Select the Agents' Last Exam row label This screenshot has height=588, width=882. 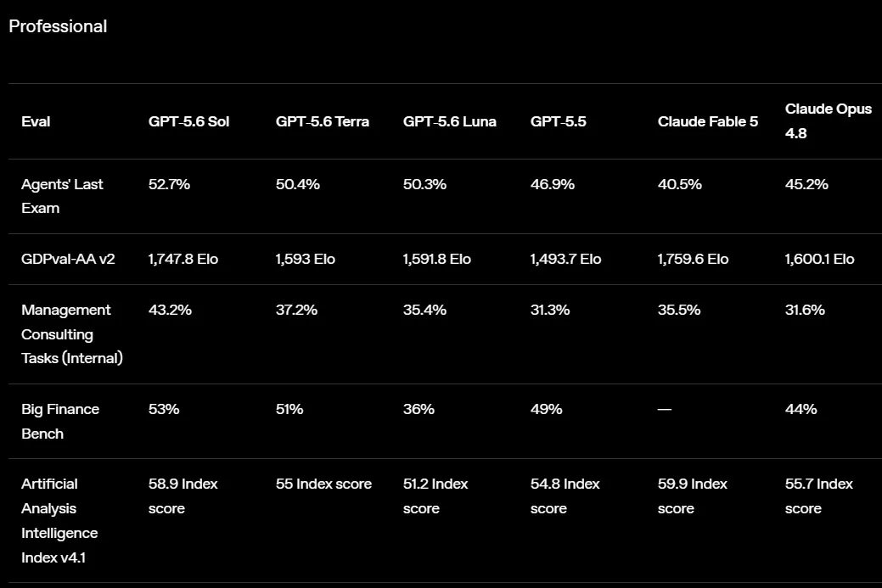click(62, 196)
